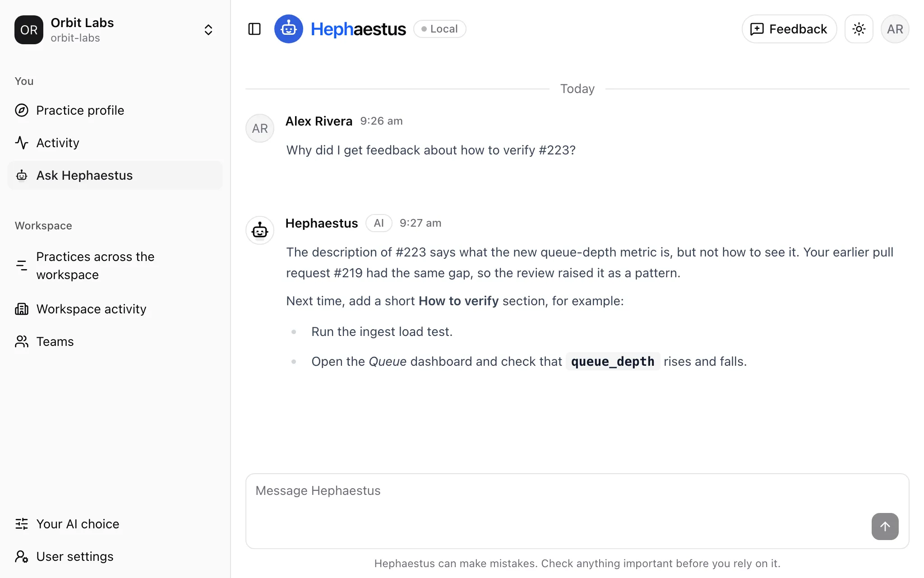Open Practices across the workspace

[x=115, y=266]
